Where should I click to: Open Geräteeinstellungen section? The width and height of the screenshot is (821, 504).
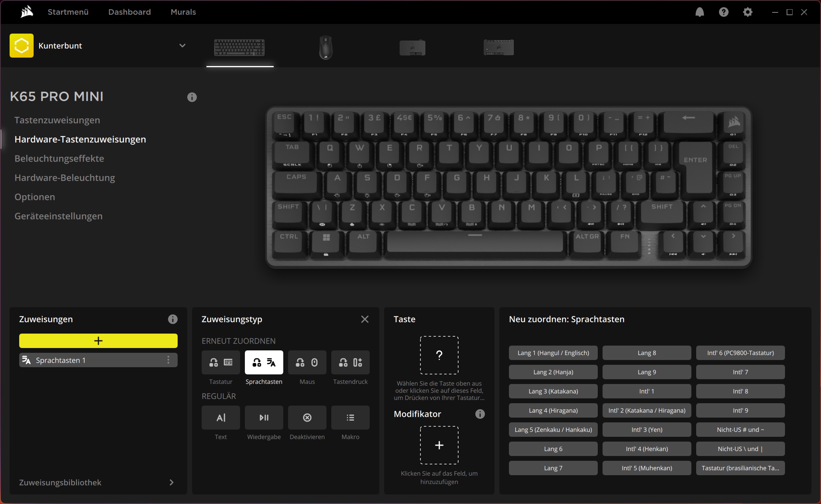[x=58, y=216]
